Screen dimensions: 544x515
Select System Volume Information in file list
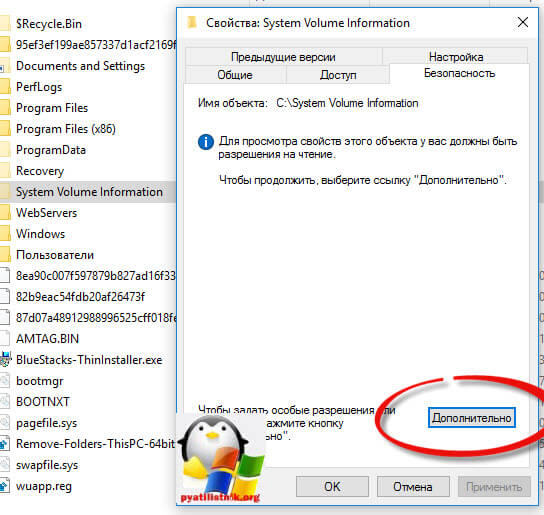(90, 192)
